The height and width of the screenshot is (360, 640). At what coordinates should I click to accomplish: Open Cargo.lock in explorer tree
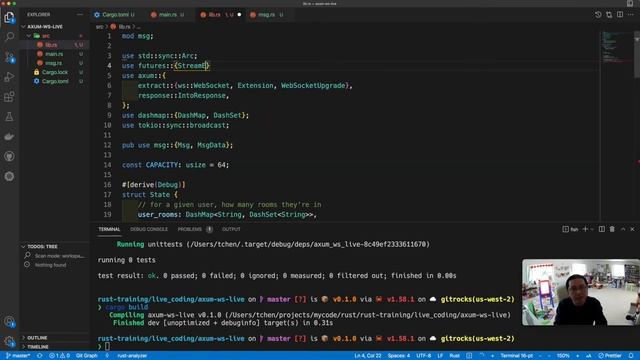(55, 72)
